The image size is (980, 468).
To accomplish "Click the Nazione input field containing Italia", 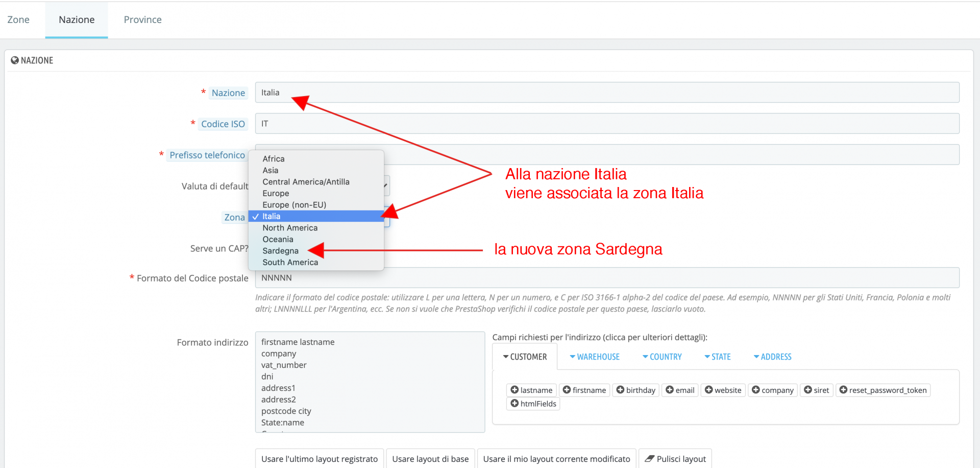I will click(x=607, y=92).
